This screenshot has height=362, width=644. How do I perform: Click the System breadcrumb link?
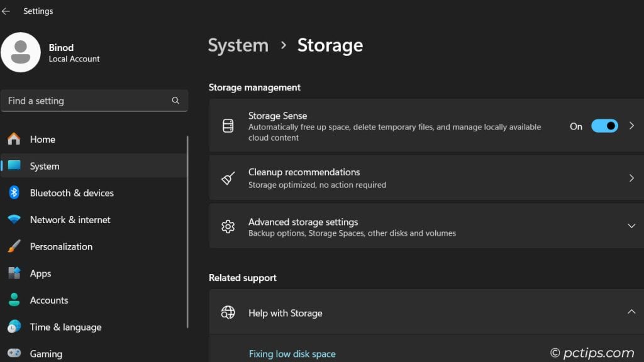click(238, 45)
